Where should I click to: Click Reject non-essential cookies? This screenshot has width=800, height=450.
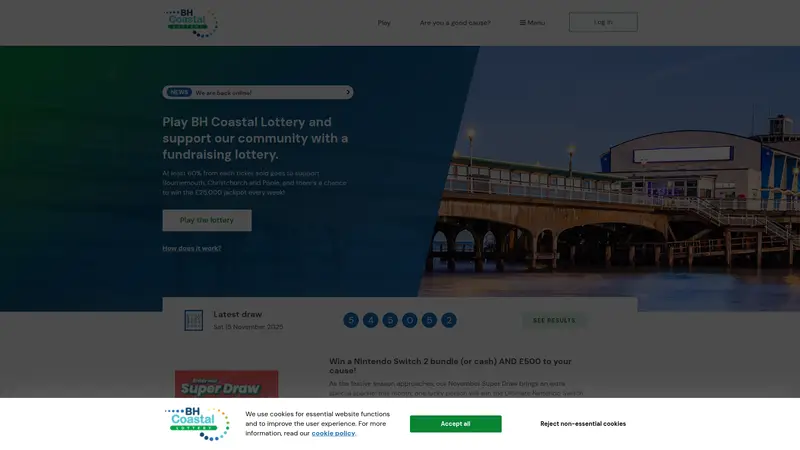583,424
